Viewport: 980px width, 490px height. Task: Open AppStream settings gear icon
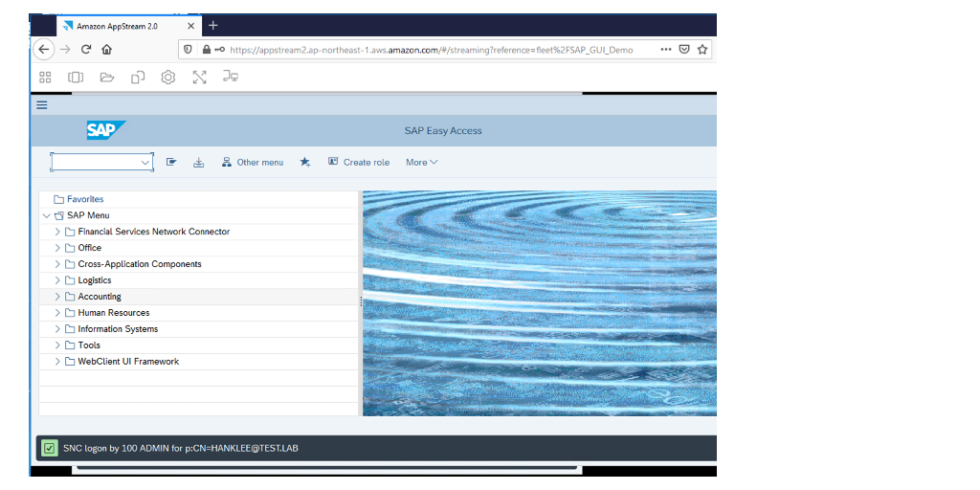pyautogui.click(x=168, y=78)
